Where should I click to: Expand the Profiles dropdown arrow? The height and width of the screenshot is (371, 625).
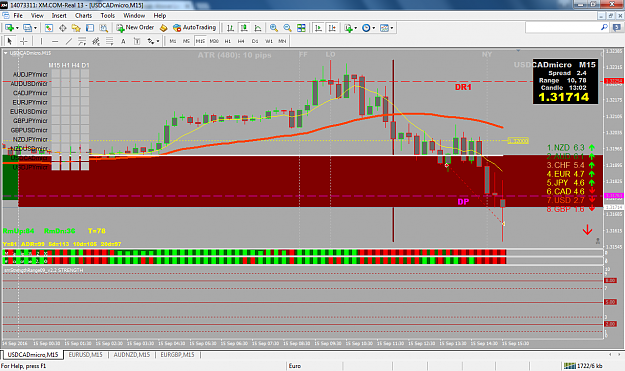[x=35, y=28]
